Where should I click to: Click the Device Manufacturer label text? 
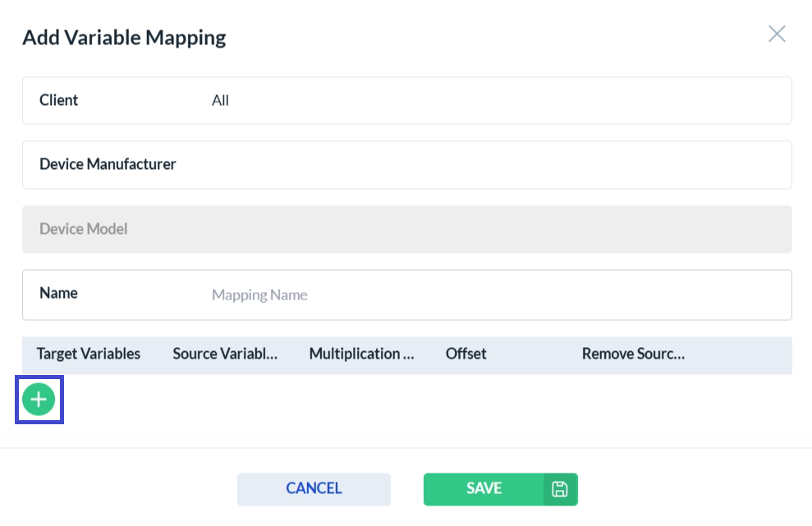tap(108, 164)
